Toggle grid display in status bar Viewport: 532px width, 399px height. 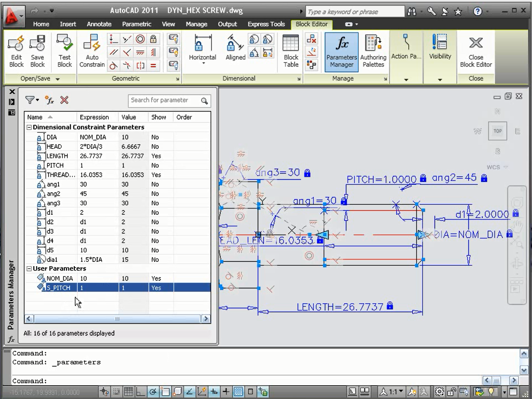coord(129,392)
